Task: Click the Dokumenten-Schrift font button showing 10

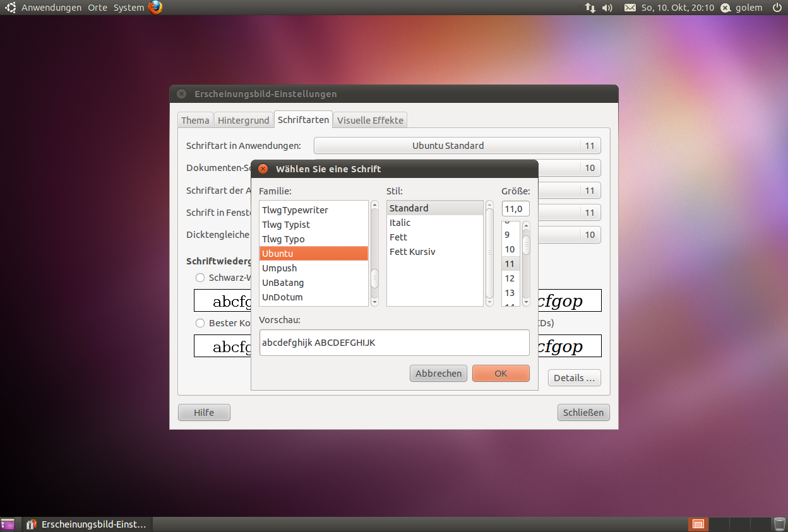Action: 569,168
